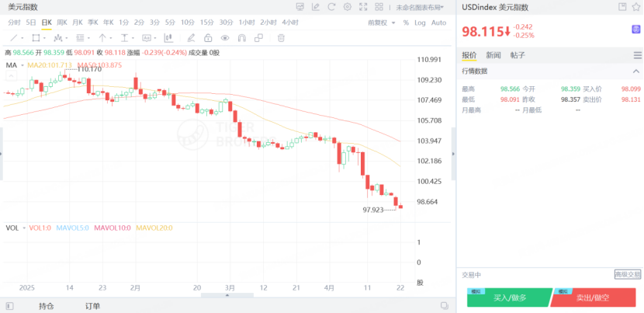The image size is (644, 313).
Task: Expand the bottom panel arrow handle
Action: (227, 295)
